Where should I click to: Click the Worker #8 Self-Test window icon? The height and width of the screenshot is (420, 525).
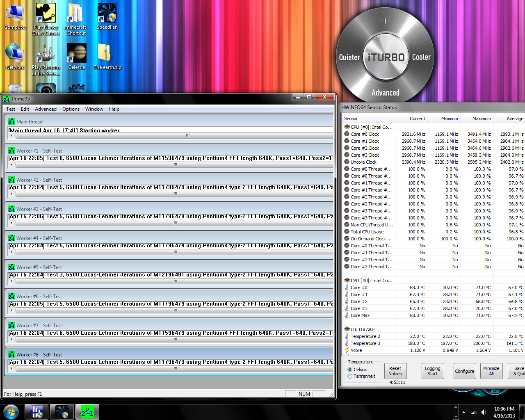[x=11, y=354]
